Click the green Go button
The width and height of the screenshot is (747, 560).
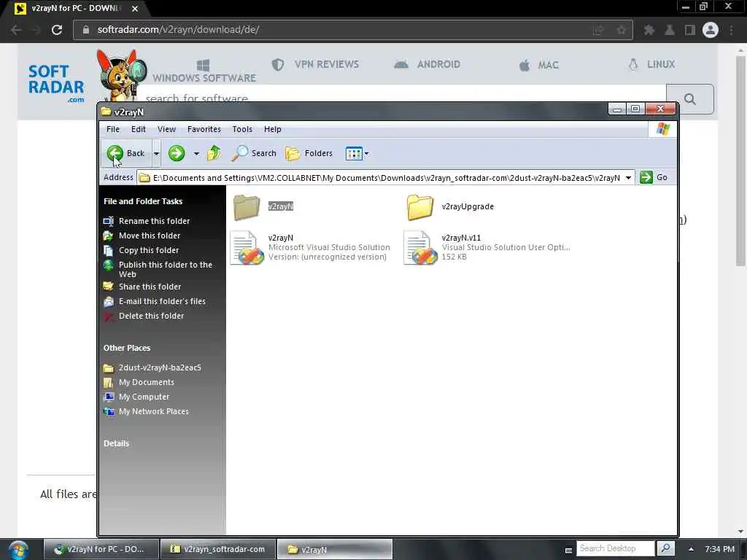coord(654,178)
